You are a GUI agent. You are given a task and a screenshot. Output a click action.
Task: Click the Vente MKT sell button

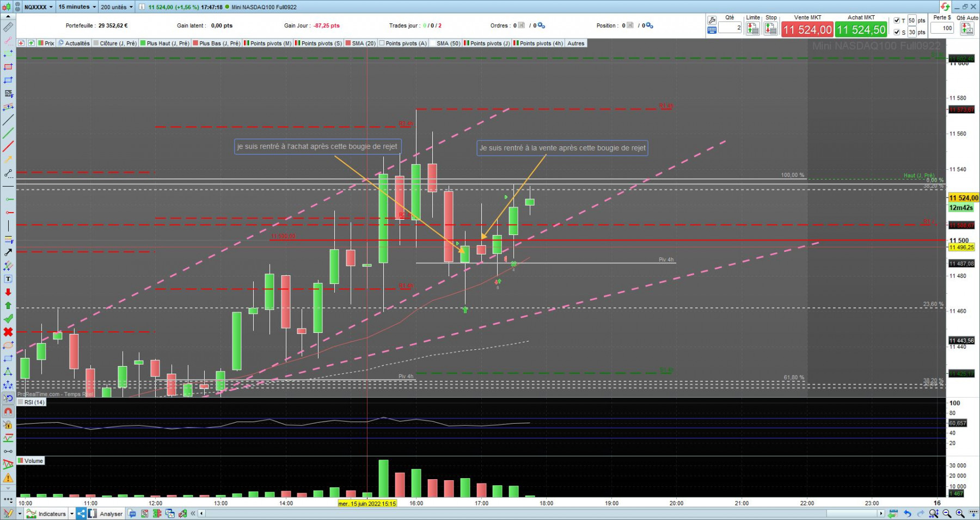807,29
